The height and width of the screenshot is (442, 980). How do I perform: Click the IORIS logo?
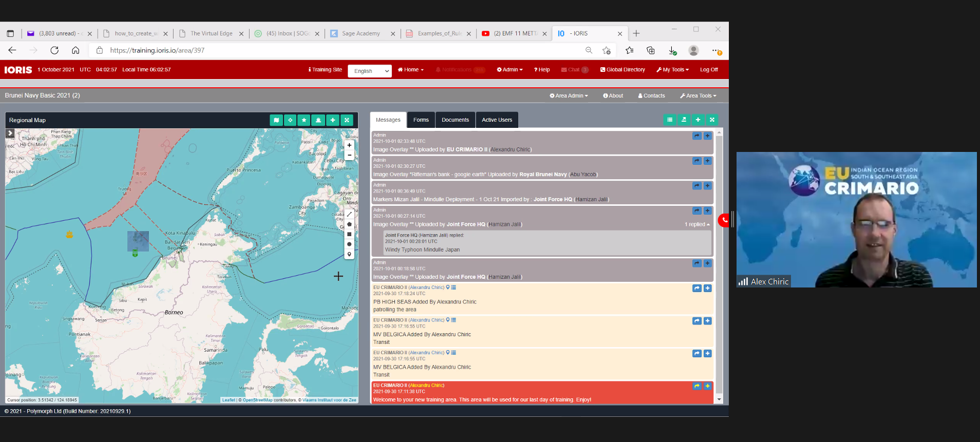(18, 70)
